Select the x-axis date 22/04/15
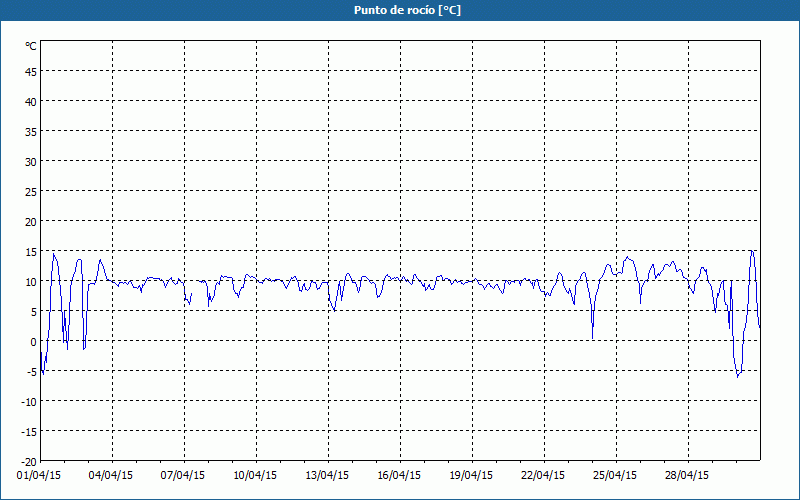Image resolution: width=800 pixels, height=500 pixels. click(x=543, y=476)
